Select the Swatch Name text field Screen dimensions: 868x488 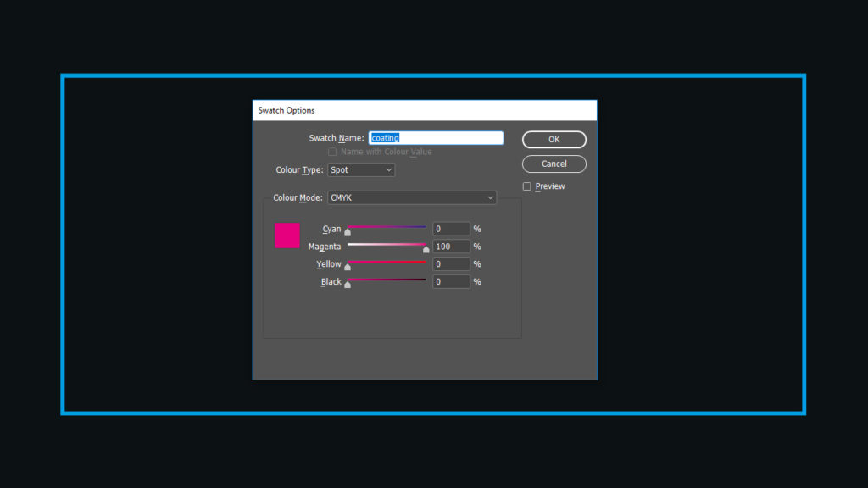point(436,137)
